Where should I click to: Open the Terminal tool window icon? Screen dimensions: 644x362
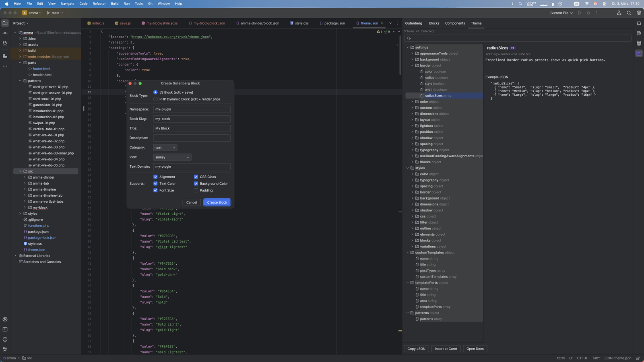(x=5, y=329)
